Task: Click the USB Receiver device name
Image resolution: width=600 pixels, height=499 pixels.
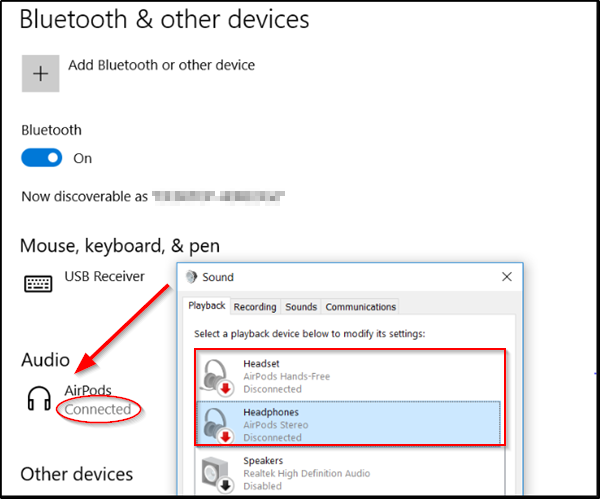Action: (105, 276)
